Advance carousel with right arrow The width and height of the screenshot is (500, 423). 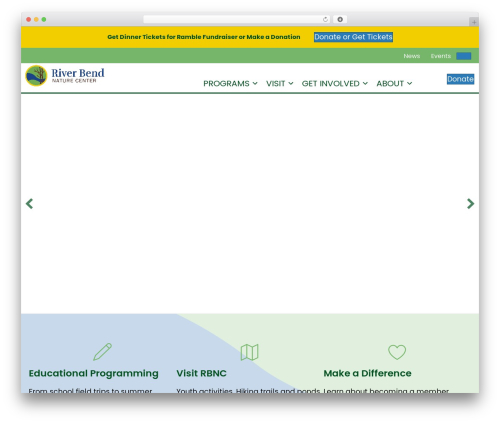click(470, 204)
